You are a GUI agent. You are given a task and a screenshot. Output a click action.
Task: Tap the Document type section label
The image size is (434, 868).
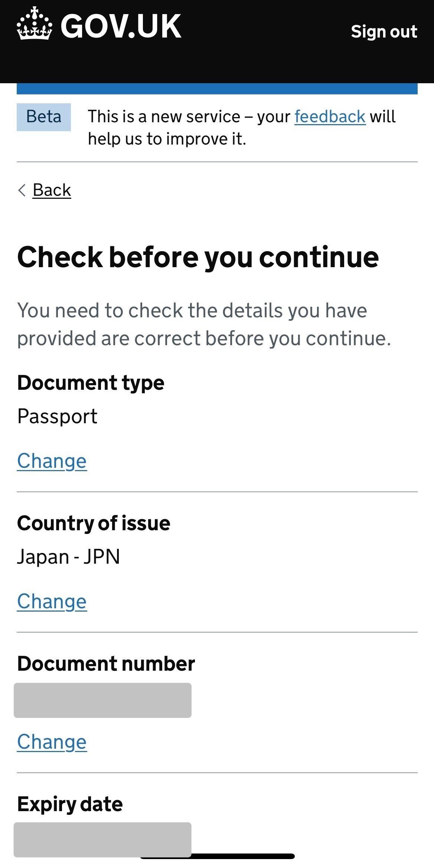click(91, 383)
